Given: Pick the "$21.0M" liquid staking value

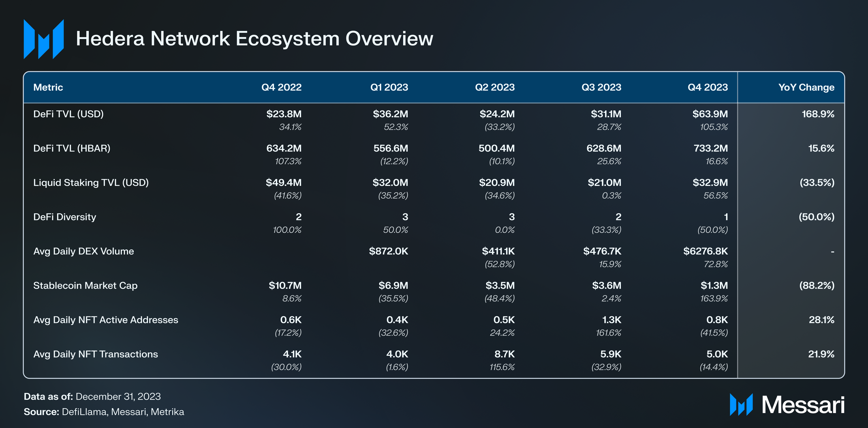Looking at the screenshot, I should click(x=605, y=183).
